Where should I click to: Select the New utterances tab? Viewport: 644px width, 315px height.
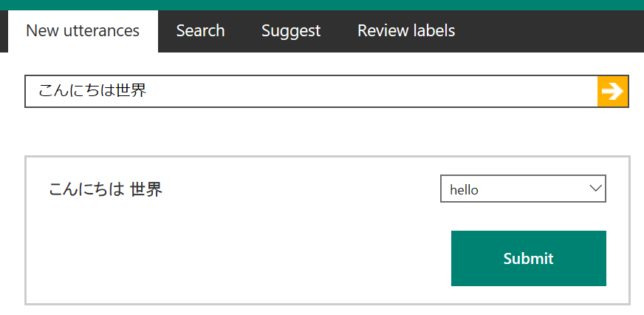(83, 31)
